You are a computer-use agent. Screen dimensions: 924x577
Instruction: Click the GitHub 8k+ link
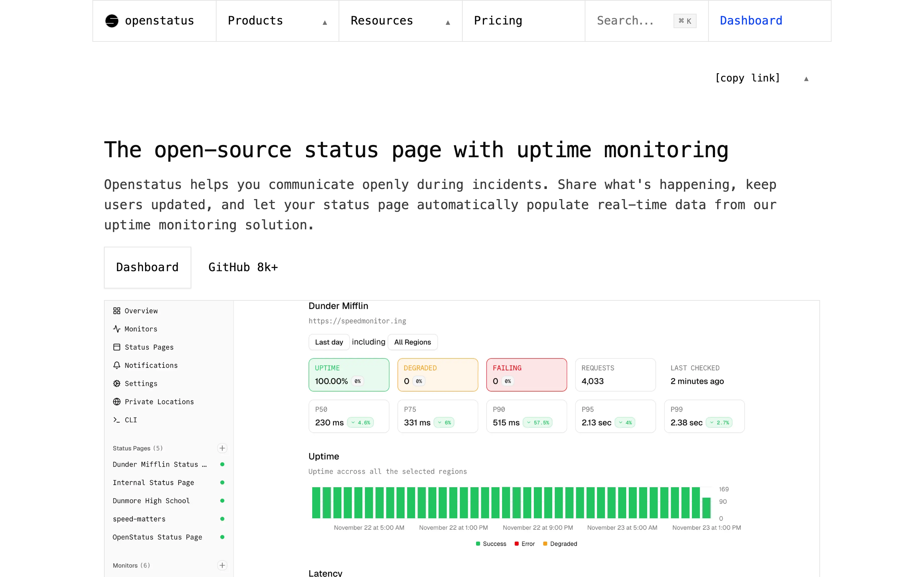tap(243, 267)
